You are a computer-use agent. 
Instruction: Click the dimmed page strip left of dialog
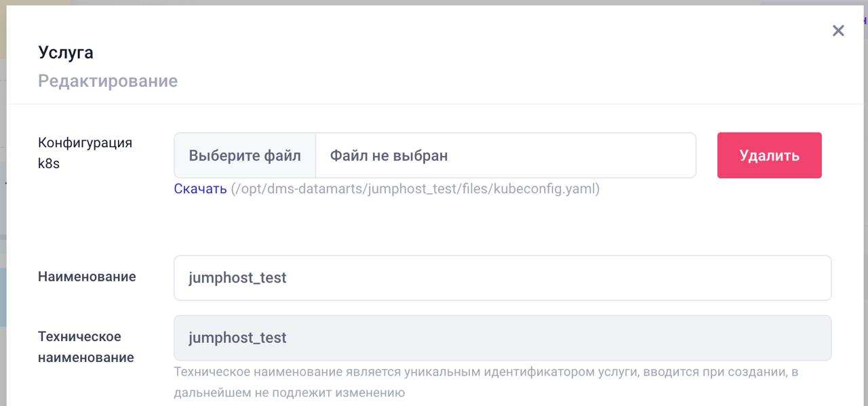point(3,203)
